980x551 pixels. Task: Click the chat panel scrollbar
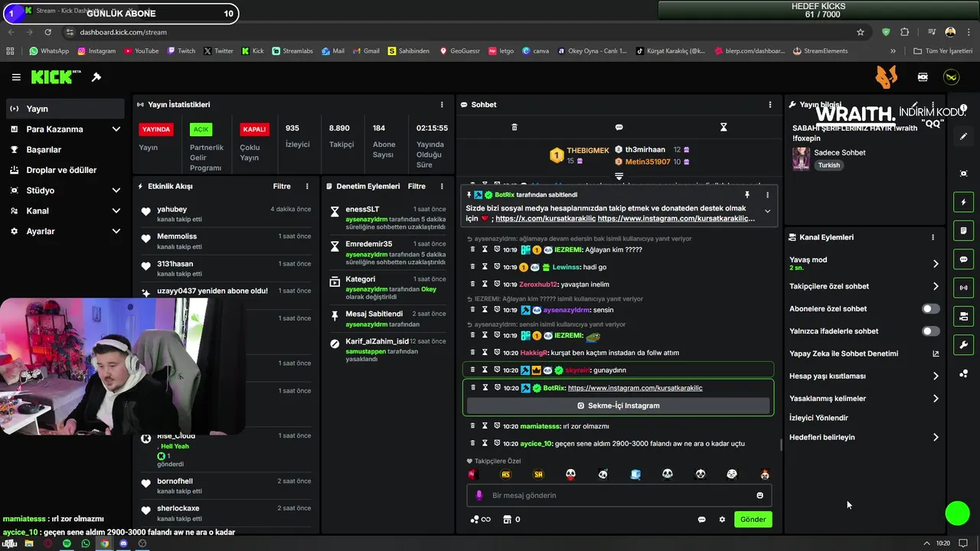[780, 445]
